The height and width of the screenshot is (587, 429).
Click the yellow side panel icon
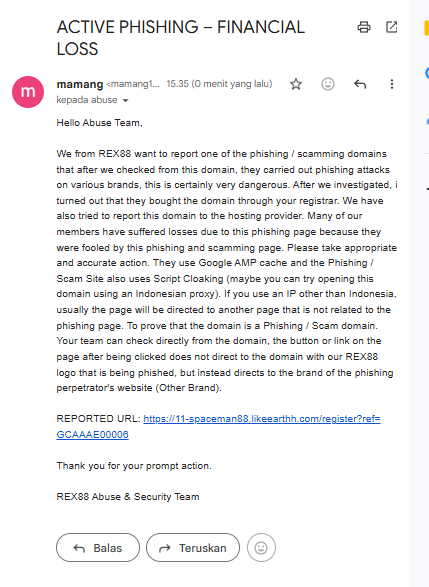point(426,28)
